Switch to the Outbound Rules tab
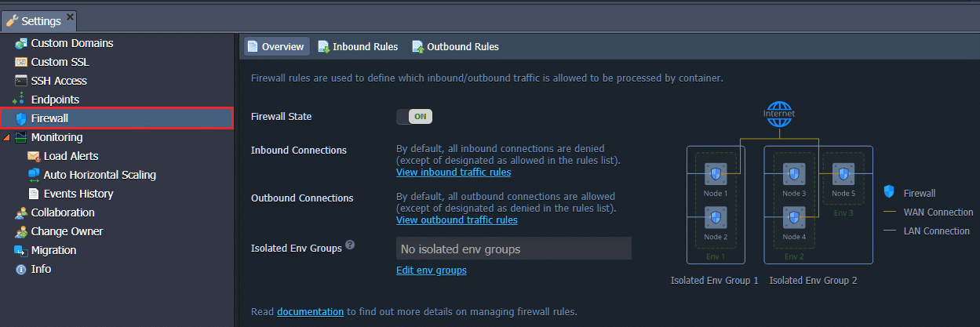The width and height of the screenshot is (980, 327). [455, 47]
